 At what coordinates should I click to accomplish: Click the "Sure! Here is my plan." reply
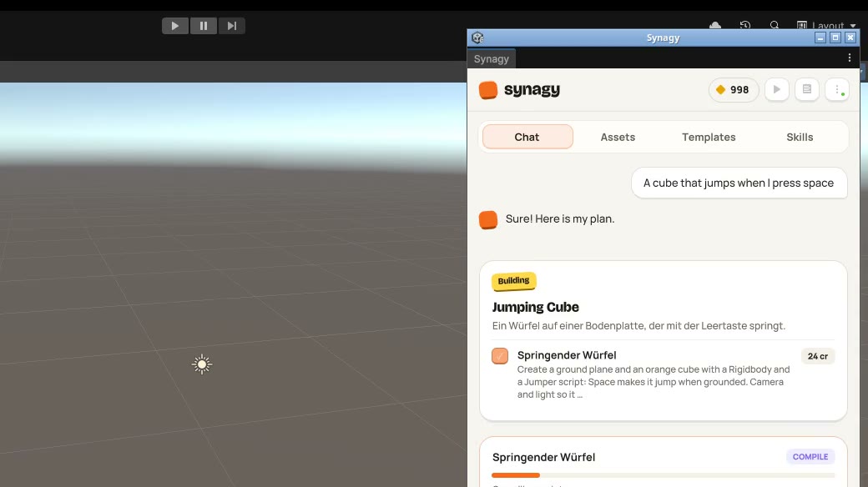pos(560,218)
